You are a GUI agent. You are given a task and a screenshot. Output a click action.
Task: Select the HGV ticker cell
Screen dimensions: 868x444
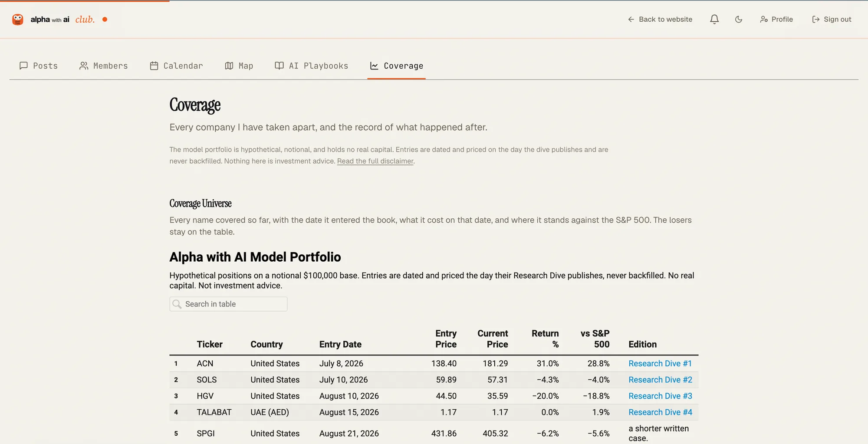pos(205,396)
